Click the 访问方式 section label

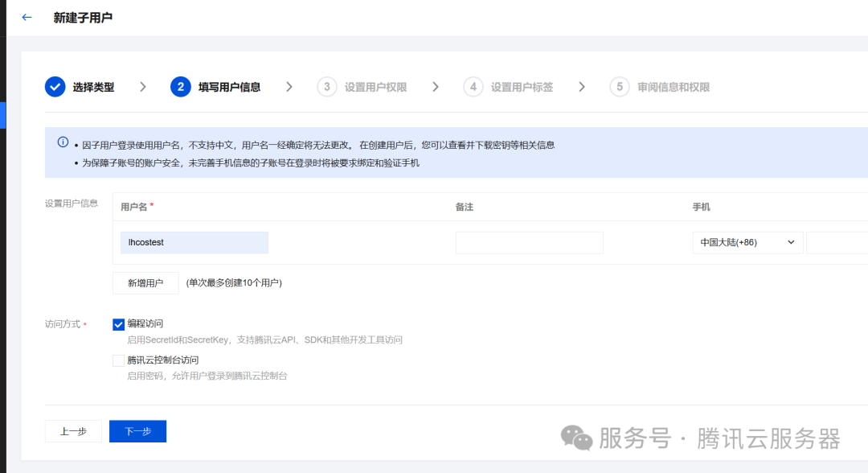(x=63, y=324)
